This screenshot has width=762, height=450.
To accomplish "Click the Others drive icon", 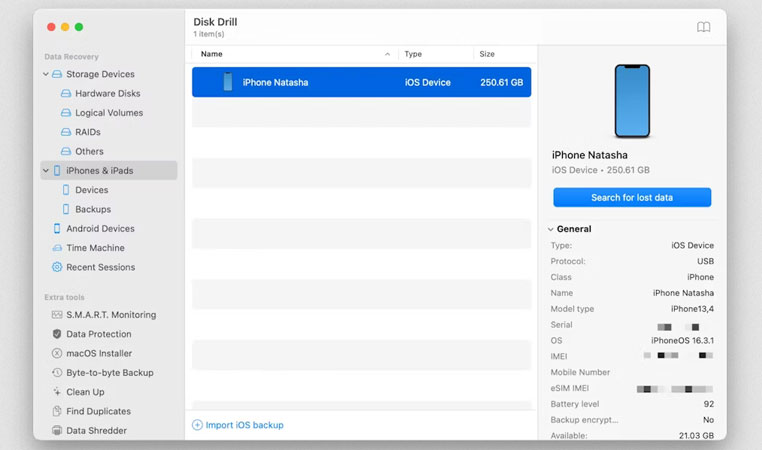I will 66,151.
